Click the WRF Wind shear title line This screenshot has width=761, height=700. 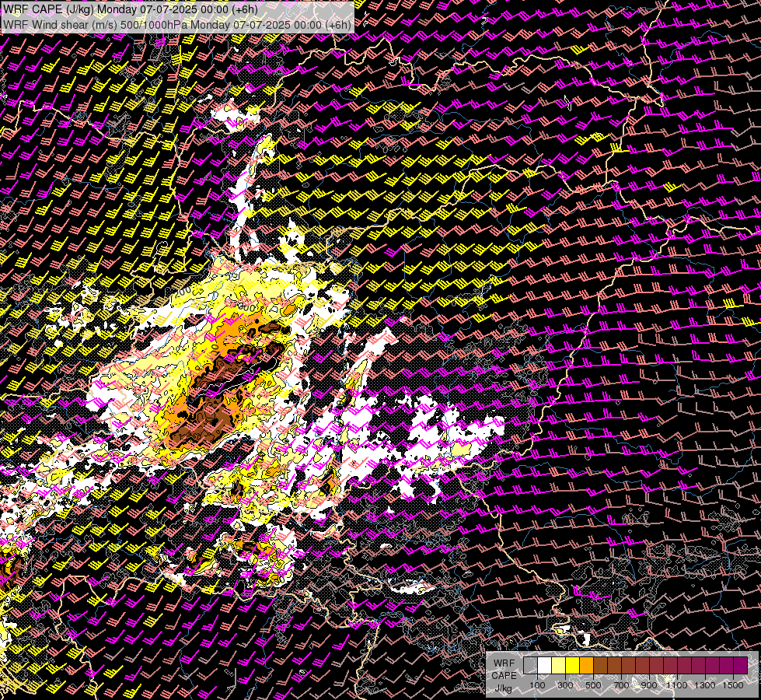point(176,24)
